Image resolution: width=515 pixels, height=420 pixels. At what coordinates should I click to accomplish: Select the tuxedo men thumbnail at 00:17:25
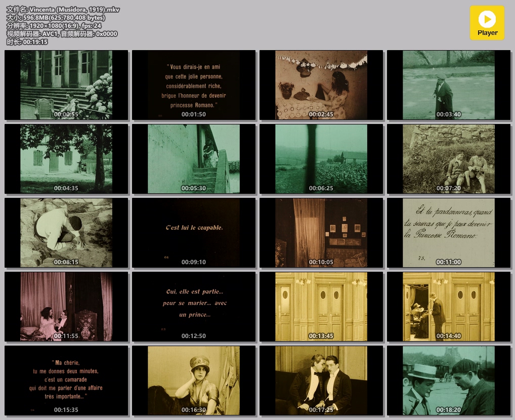(321, 381)
